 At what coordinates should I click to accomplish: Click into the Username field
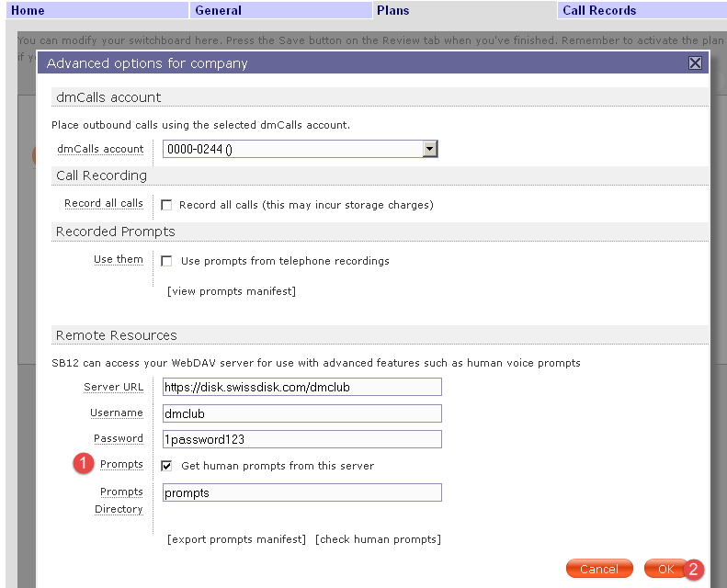pyautogui.click(x=301, y=413)
